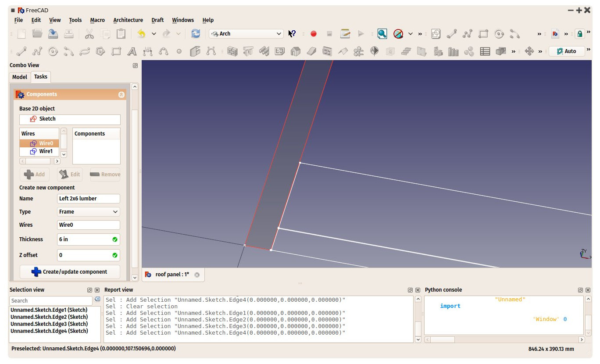Select the Arch Window tool
This screenshot has height=364, width=600.
pos(327,51)
